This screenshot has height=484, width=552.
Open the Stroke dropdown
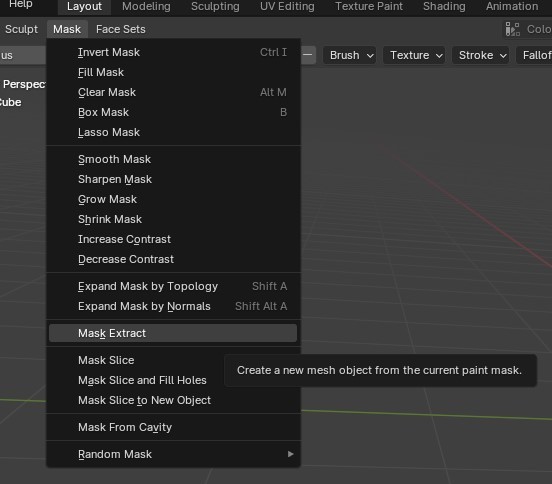(481, 55)
